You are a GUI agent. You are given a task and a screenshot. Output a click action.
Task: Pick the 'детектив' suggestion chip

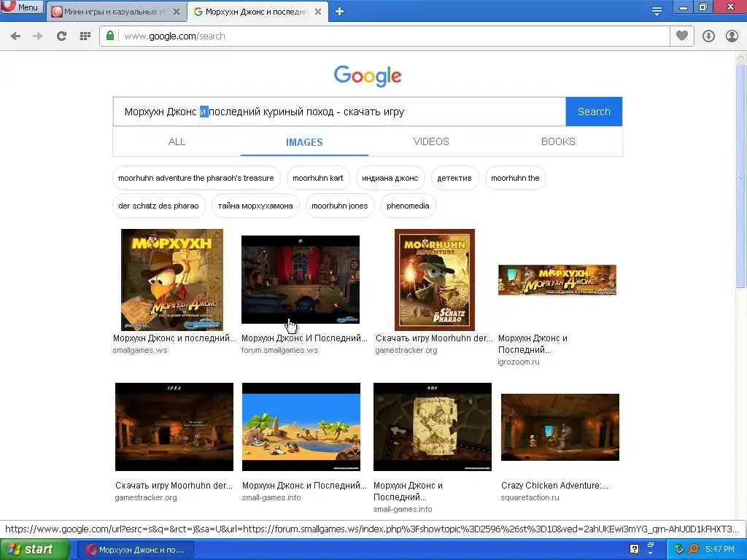[454, 178]
